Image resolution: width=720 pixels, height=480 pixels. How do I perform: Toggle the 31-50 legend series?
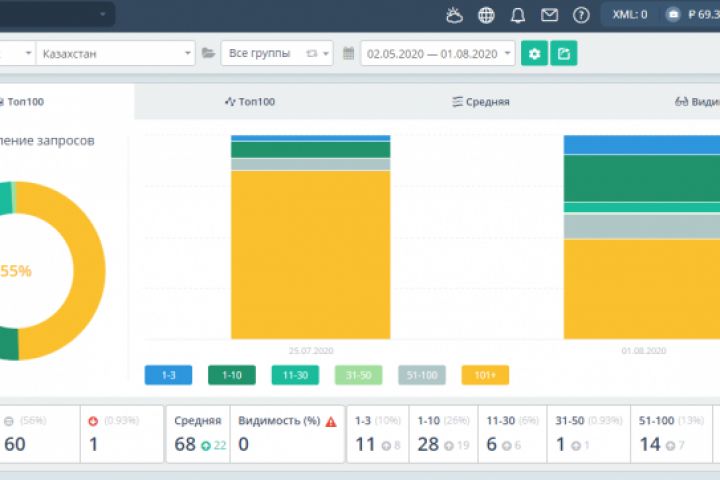tap(358, 375)
